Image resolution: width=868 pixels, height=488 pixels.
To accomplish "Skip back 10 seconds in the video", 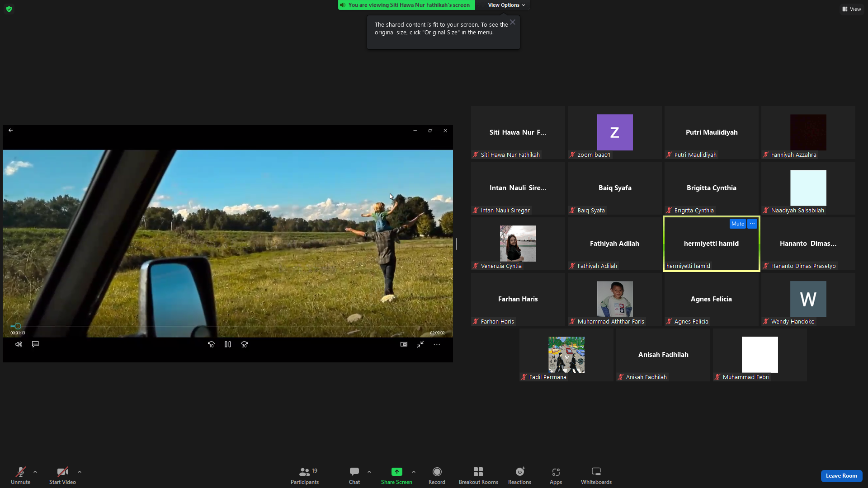I will pyautogui.click(x=211, y=344).
